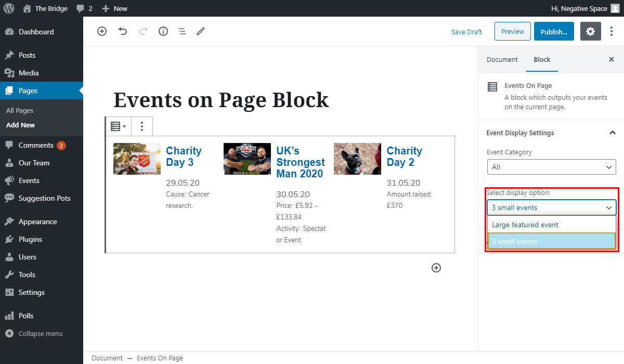The width and height of the screenshot is (624, 364).
Task: Open the three-dot more tools menu
Action: pos(612,32)
